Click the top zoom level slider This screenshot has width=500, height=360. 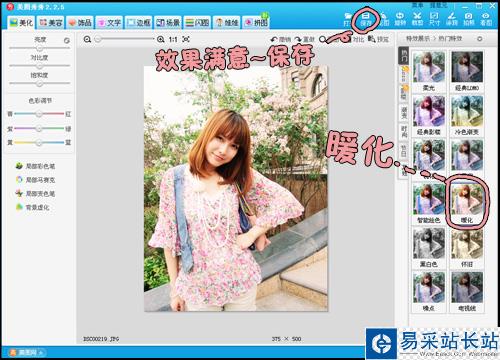(125, 39)
